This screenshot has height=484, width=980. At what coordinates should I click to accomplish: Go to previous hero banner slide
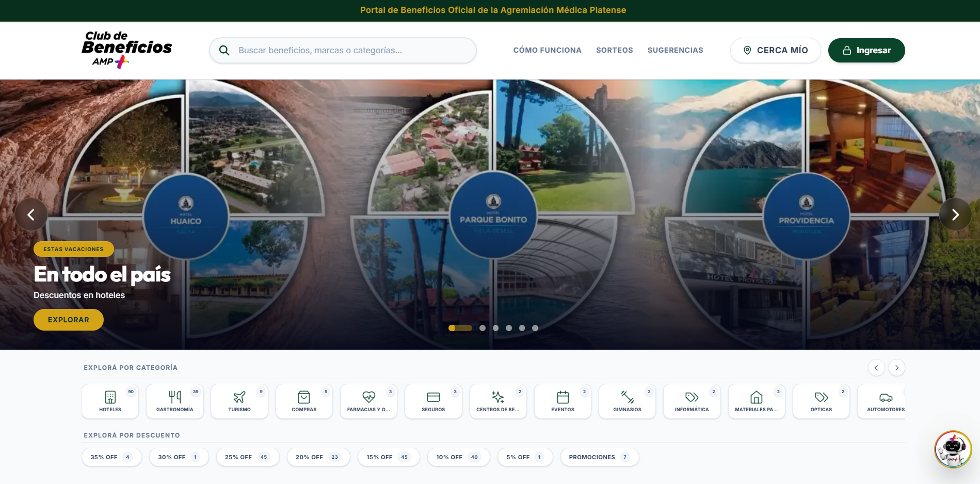(x=31, y=214)
